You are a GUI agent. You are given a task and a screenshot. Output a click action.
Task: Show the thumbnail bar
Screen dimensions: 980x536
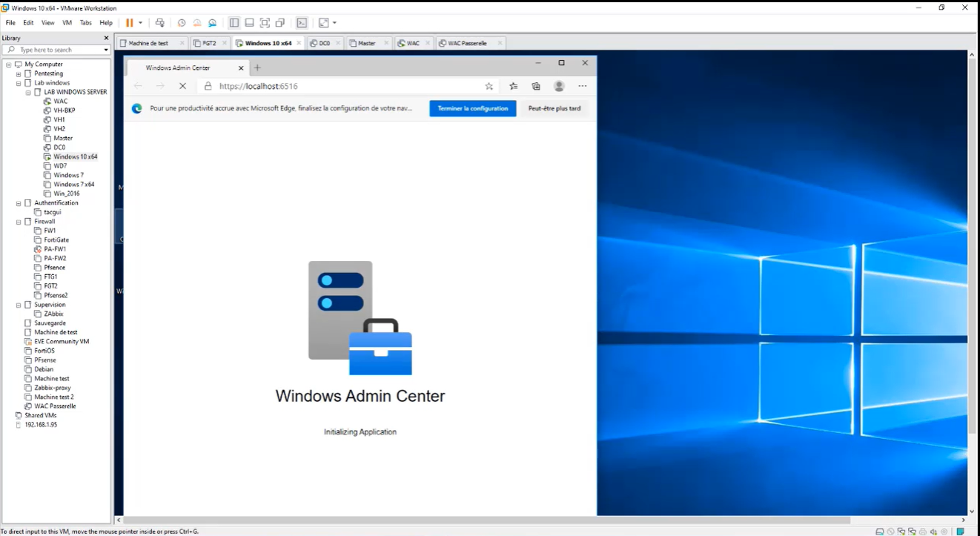(x=250, y=22)
